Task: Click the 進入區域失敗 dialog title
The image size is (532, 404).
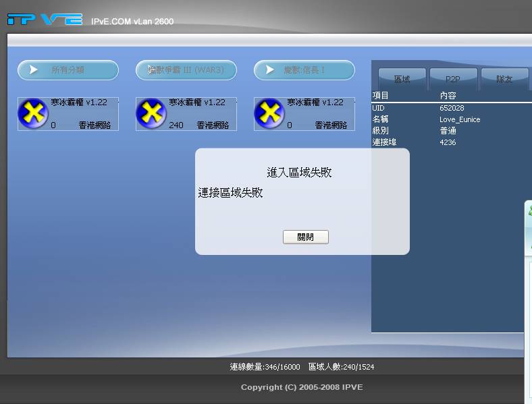Action: [x=299, y=172]
